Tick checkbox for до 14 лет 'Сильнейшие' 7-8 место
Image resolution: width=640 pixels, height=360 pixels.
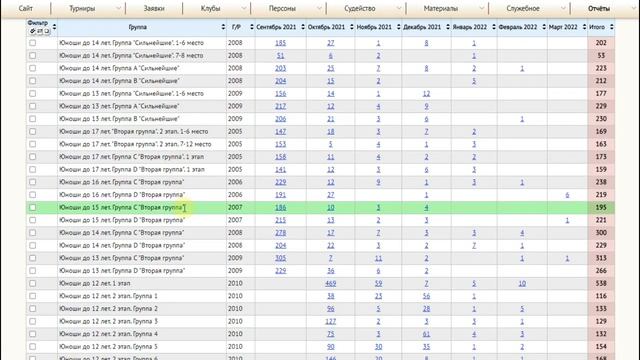(x=33, y=56)
